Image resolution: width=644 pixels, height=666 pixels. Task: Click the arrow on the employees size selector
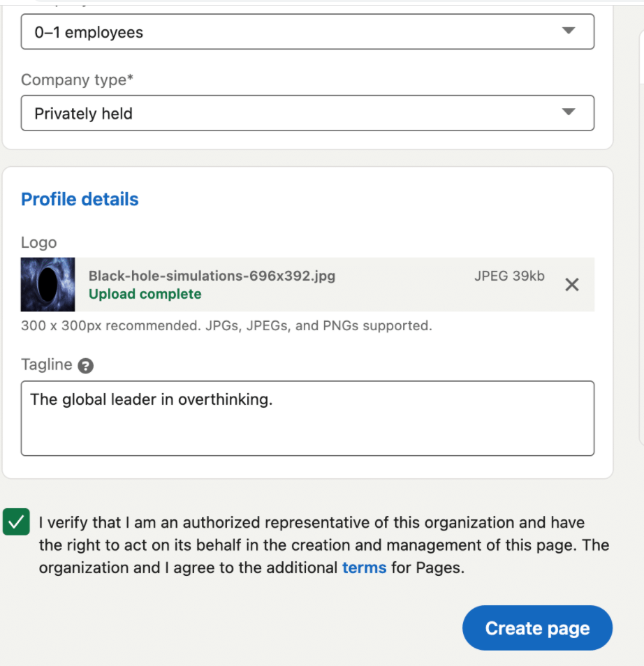tap(569, 31)
